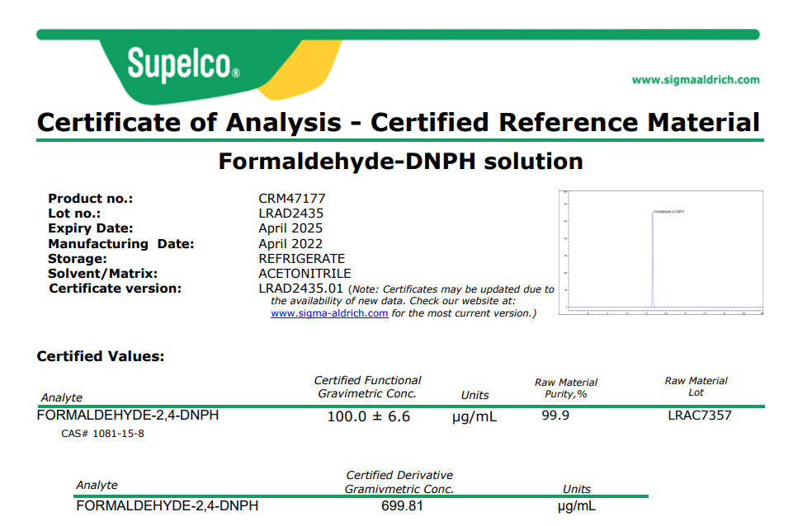The image size is (812, 526).
Task: Click the raw material purity 99.9
Action: [555, 416]
